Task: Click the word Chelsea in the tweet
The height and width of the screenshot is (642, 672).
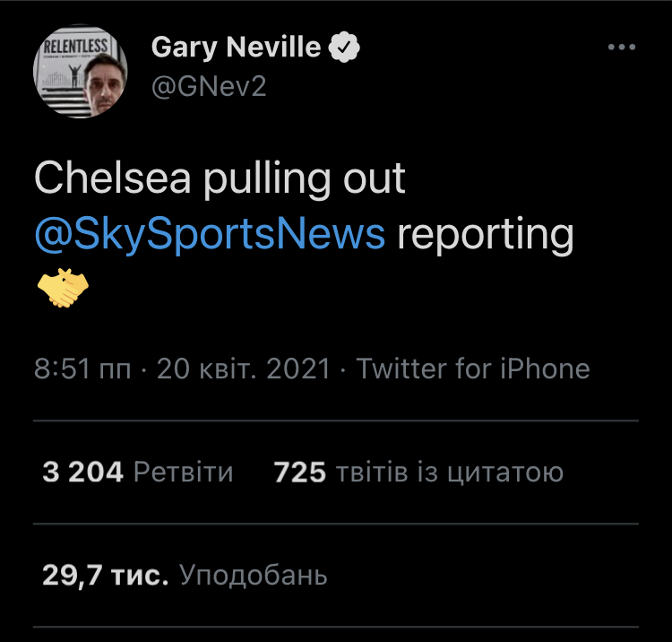Action: point(112,179)
